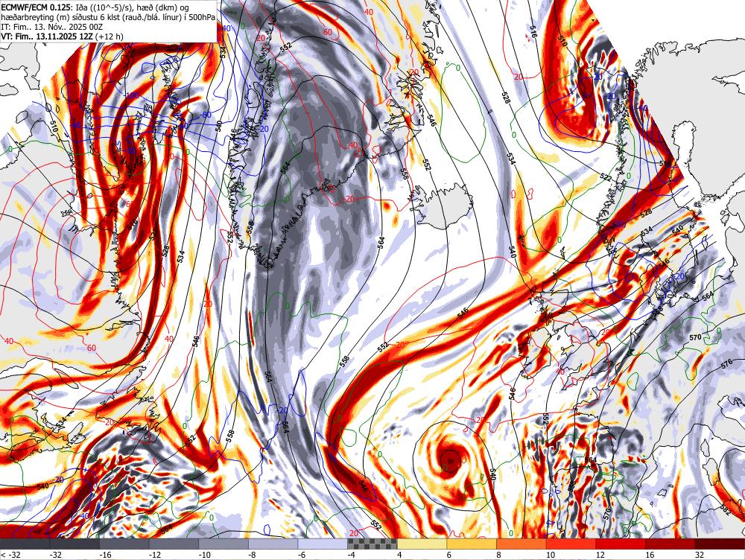Click the 576 contour label
The height and width of the screenshot is (560, 745).
coord(726,364)
